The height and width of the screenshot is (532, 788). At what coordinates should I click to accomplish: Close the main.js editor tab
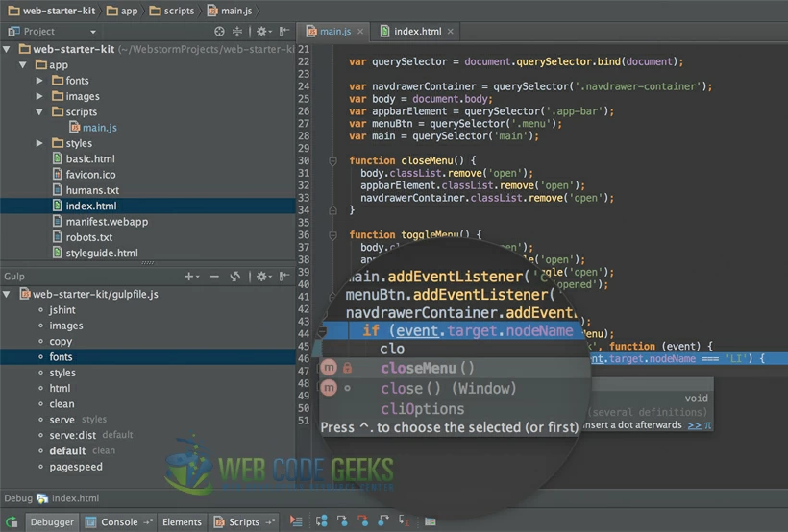360,32
